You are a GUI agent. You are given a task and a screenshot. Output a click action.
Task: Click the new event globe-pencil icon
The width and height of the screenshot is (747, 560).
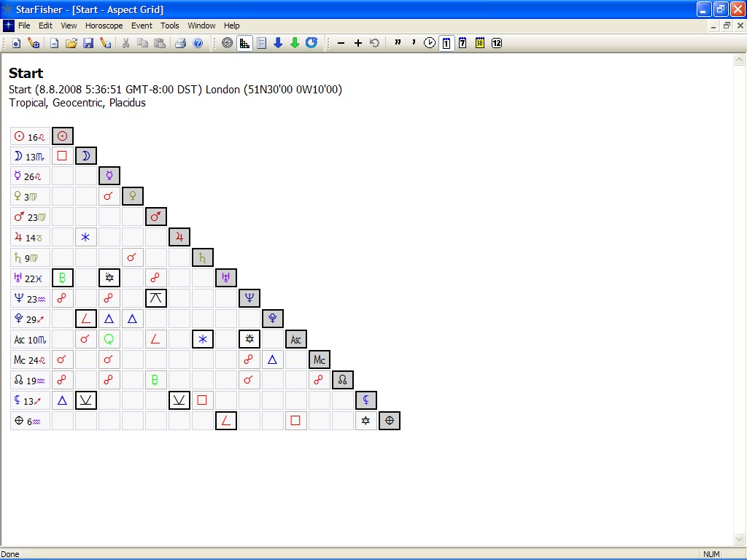pyautogui.click(x=34, y=43)
